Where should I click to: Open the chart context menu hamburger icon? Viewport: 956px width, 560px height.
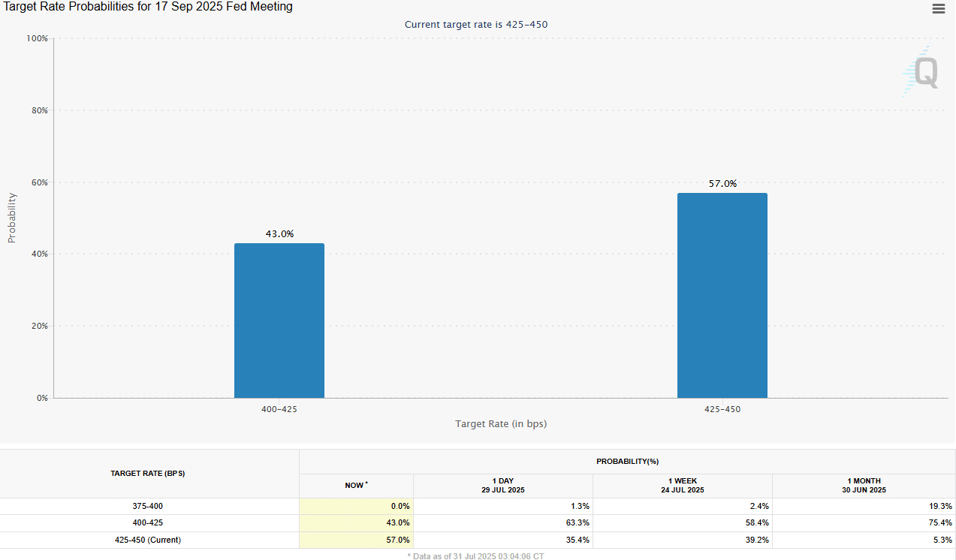938,9
